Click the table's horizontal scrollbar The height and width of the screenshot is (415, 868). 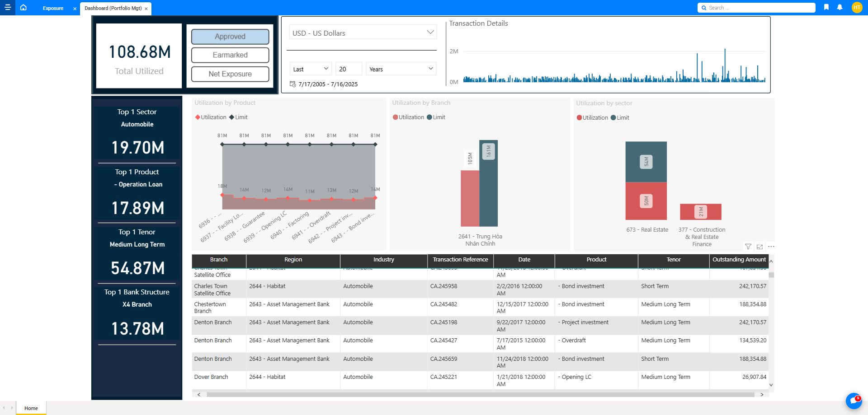(x=479, y=395)
